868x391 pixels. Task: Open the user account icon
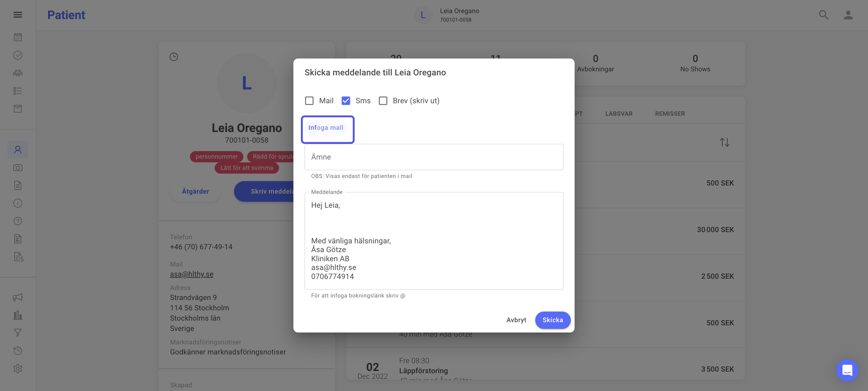(x=848, y=15)
